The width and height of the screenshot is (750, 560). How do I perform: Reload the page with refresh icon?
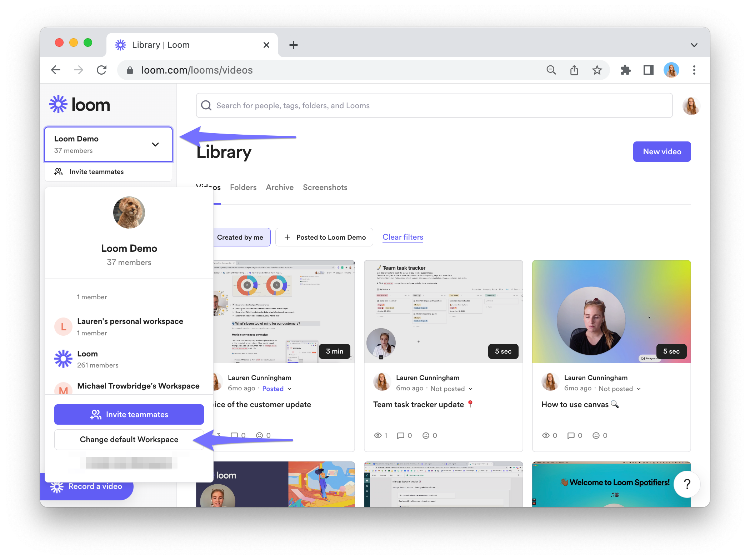point(102,70)
